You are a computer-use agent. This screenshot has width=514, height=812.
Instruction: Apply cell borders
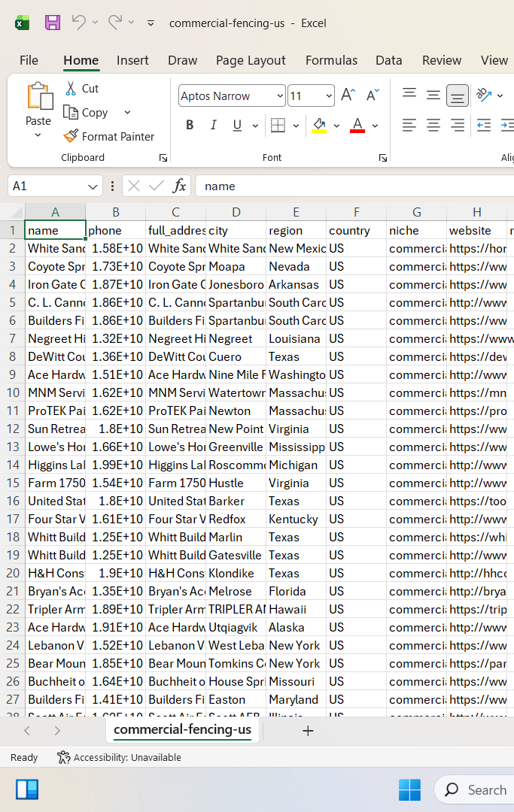[x=278, y=125]
